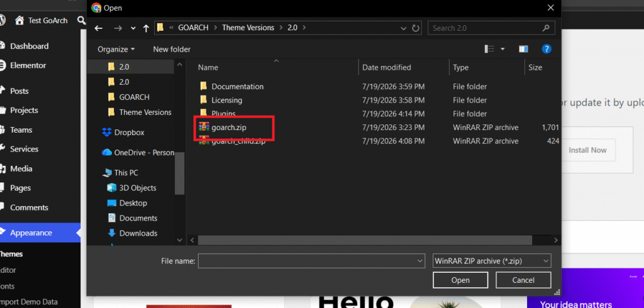Open the highlighted 2.0 folder in tree
Viewport: 644px width, 308px height.
[x=124, y=67]
